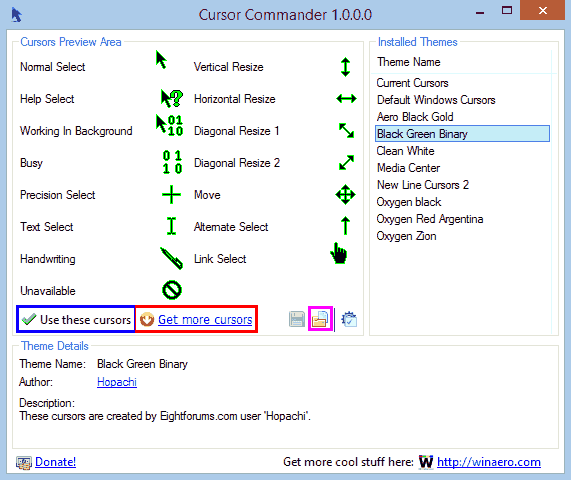This screenshot has height=480, width=571.
Task: Select the Oxygen Red Argentina theme
Action: coord(462,219)
